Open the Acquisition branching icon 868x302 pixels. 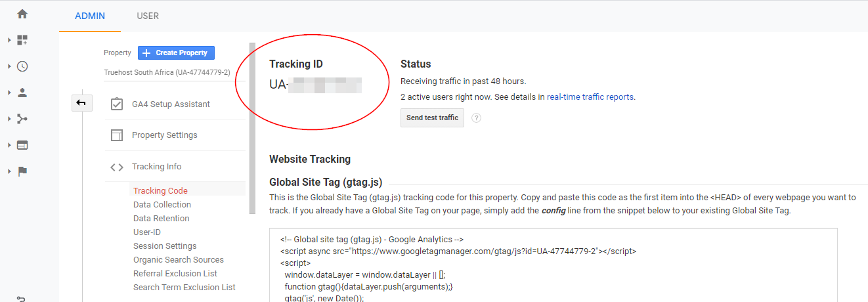click(22, 119)
